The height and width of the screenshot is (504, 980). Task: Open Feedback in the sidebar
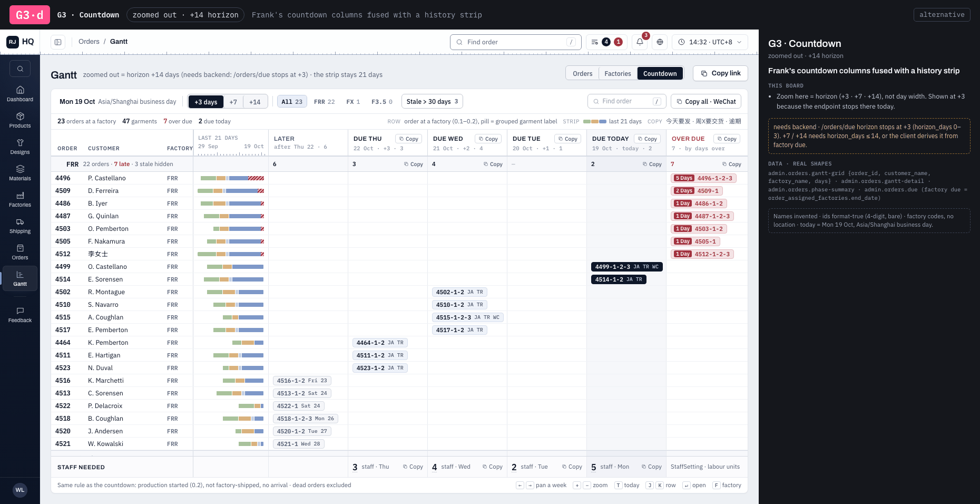click(x=20, y=315)
